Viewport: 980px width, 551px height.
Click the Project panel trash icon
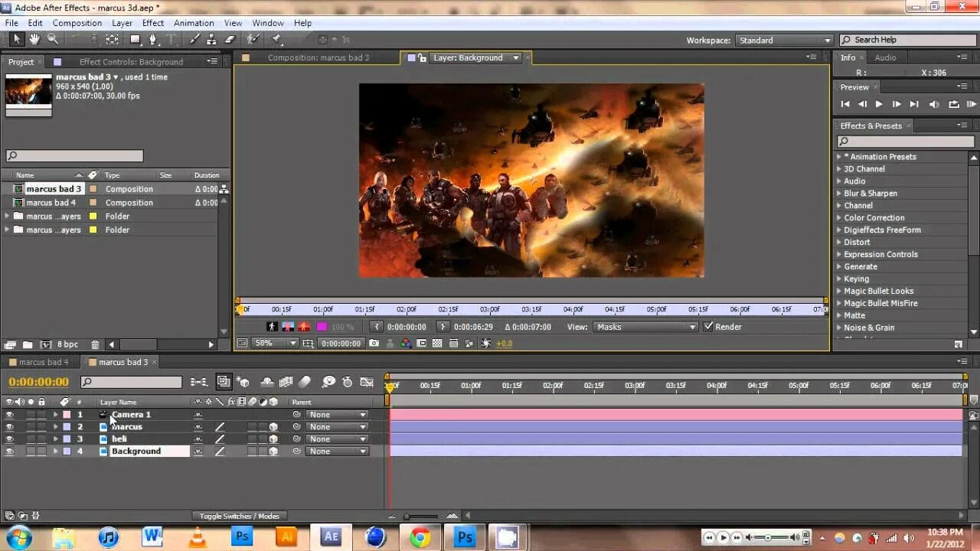tap(95, 345)
